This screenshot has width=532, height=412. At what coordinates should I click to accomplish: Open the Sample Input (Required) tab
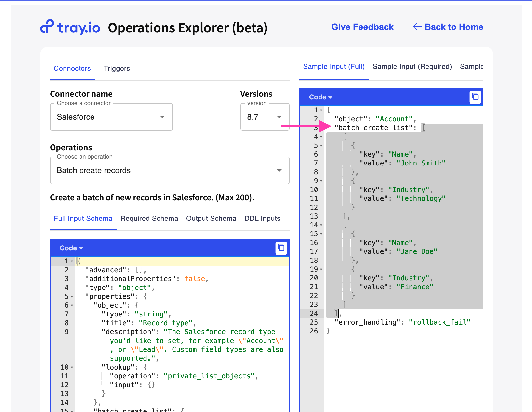tap(412, 66)
